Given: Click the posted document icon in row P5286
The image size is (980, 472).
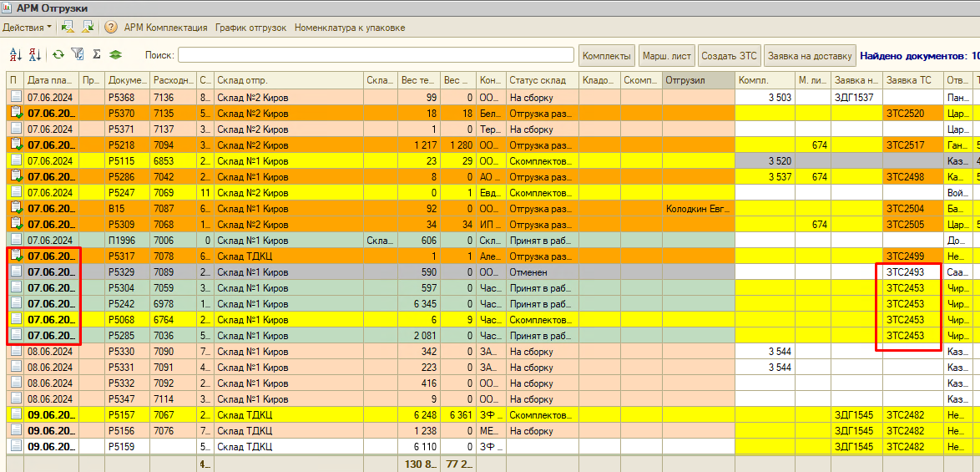Looking at the screenshot, I should tap(15, 176).
